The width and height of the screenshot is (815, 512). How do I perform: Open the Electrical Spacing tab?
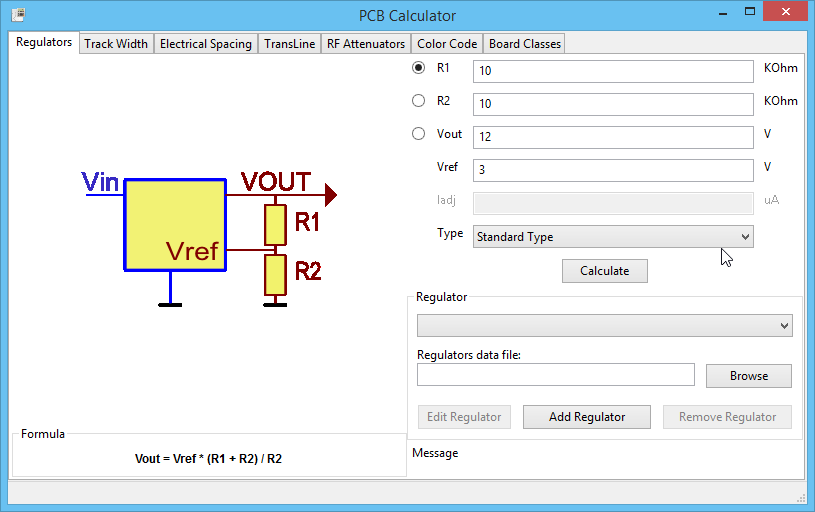click(x=206, y=44)
